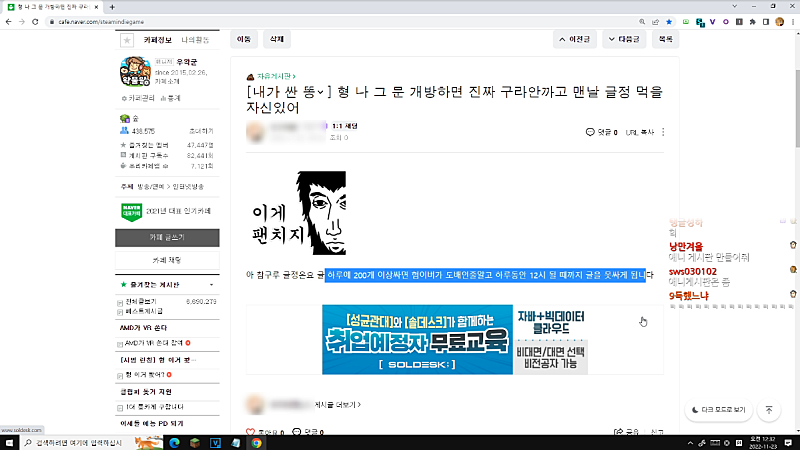
Task: Click the 카페 글쓰기 write button
Action: click(x=167, y=238)
